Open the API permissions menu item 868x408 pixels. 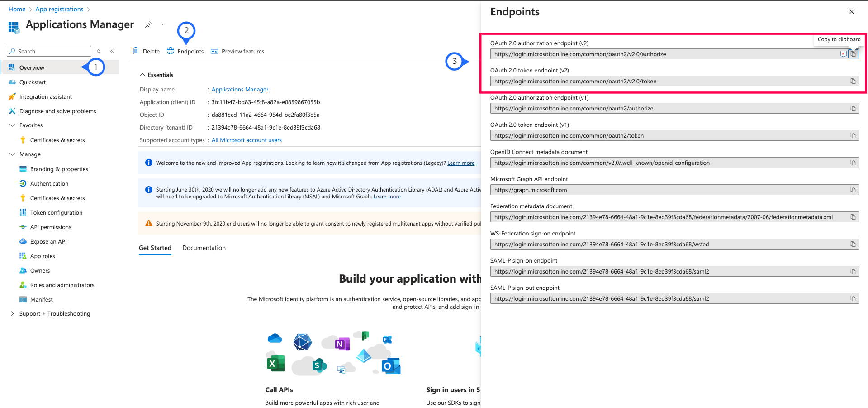click(51, 227)
